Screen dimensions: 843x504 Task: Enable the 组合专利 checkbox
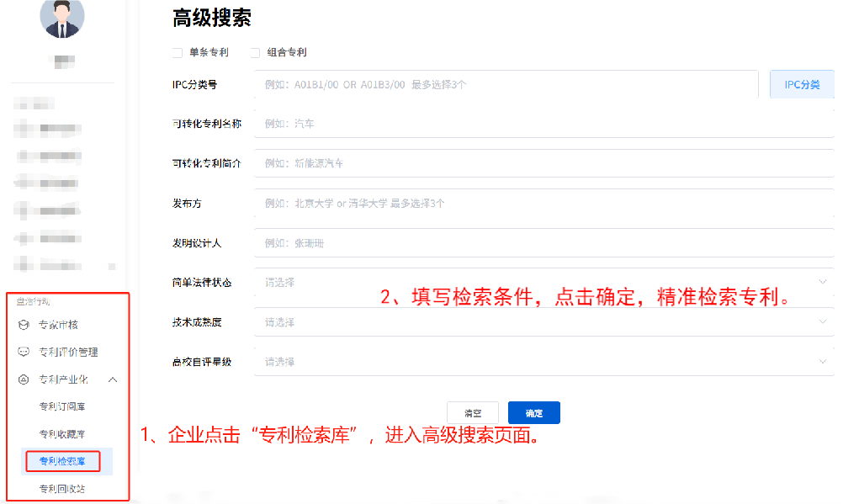coord(255,52)
